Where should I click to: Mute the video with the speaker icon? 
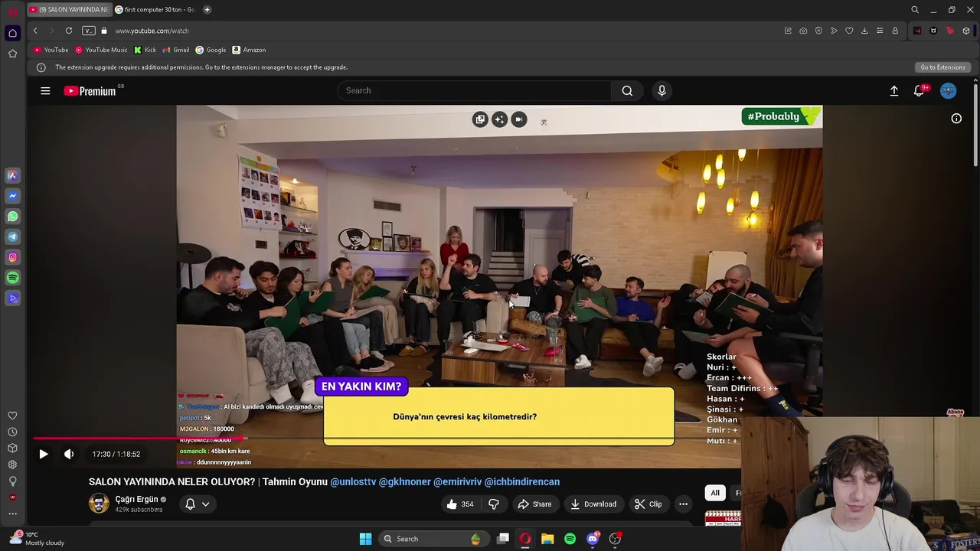[x=69, y=454]
